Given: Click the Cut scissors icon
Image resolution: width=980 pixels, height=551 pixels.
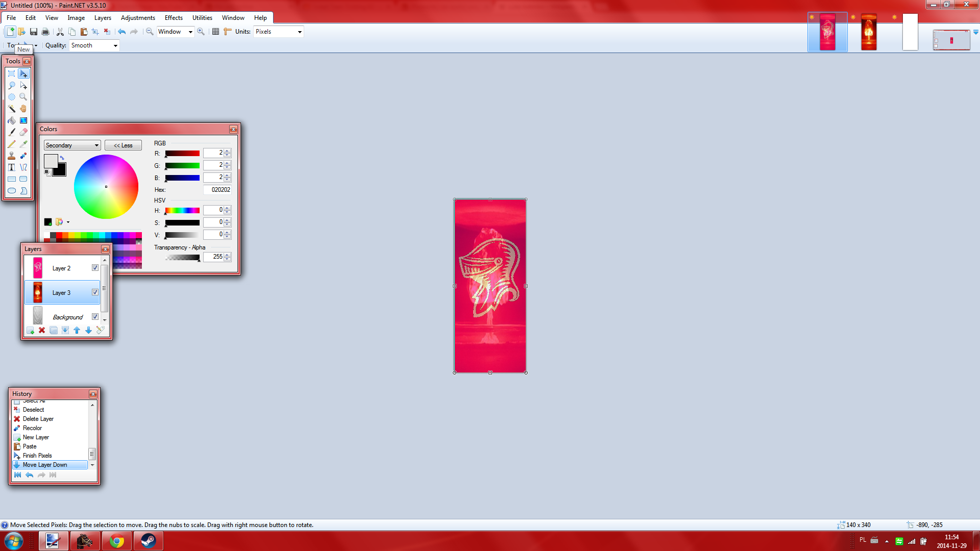Looking at the screenshot, I should coord(60,32).
